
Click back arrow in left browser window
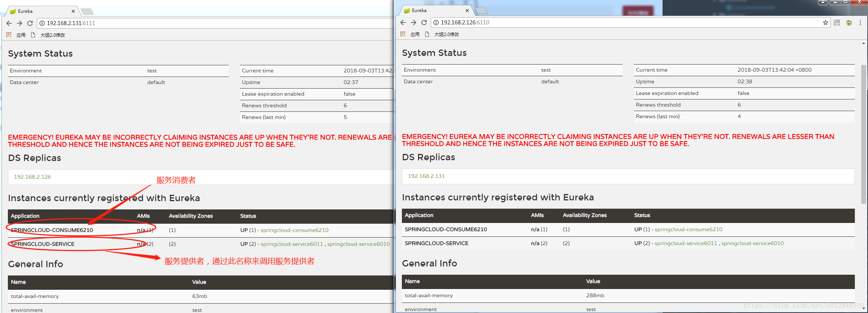9,23
